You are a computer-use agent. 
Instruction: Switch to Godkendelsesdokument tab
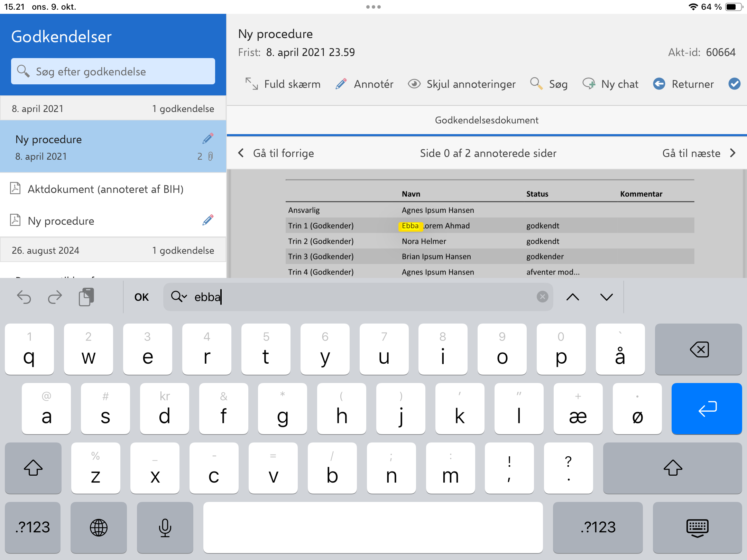pyautogui.click(x=487, y=120)
